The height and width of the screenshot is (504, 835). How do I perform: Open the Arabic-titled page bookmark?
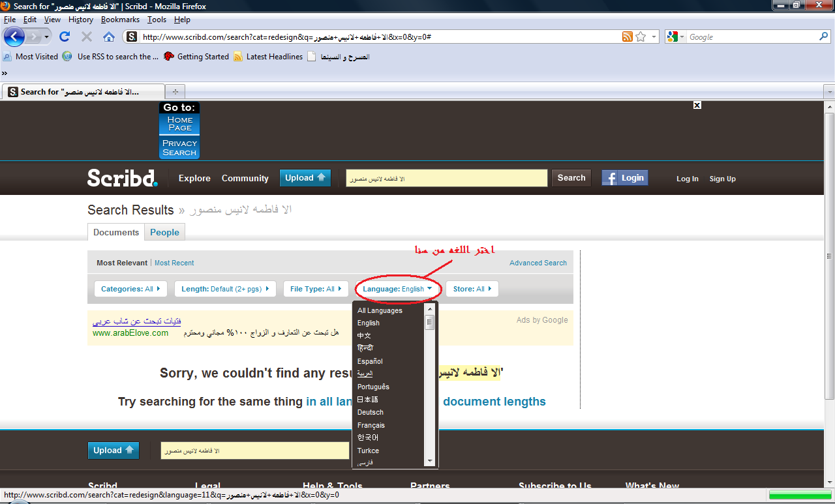coord(339,57)
